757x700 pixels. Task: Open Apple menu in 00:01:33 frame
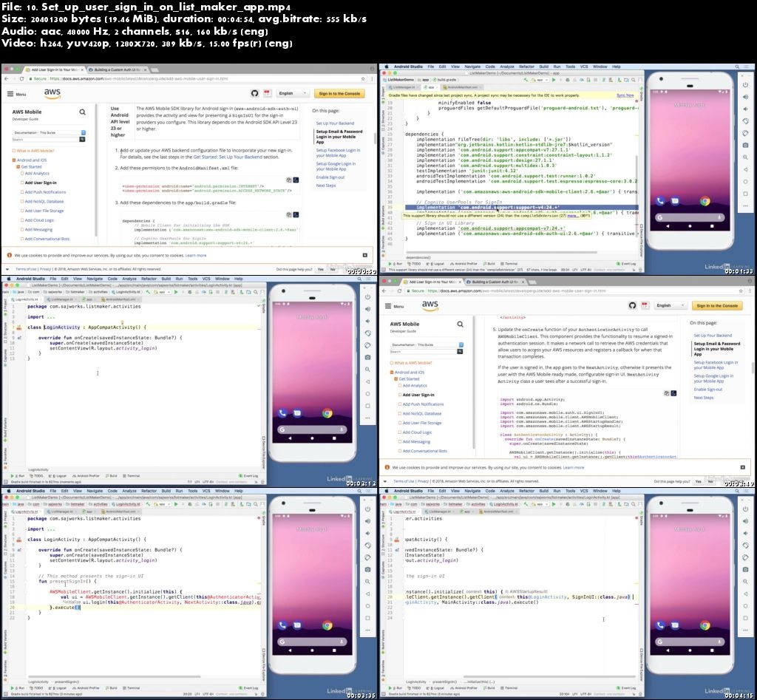tap(385, 67)
